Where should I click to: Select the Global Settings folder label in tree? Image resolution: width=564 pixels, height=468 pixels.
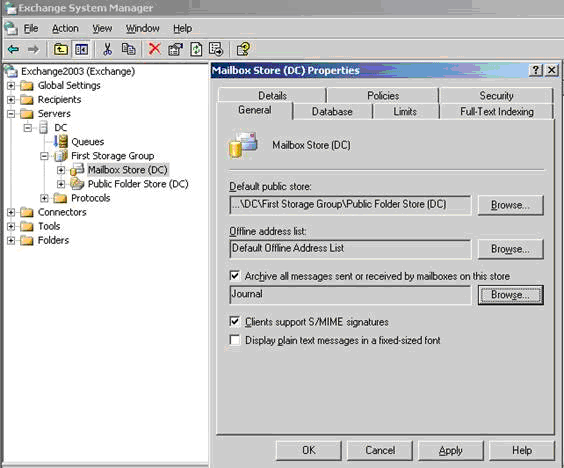pos(69,85)
